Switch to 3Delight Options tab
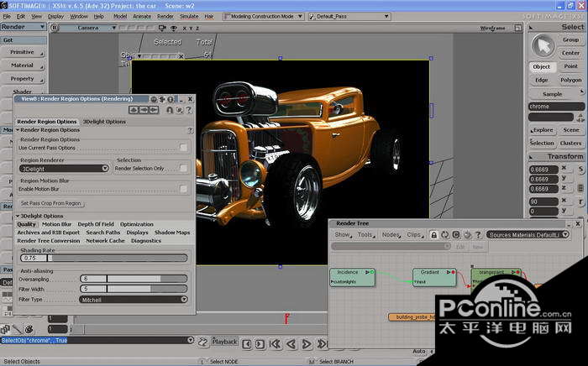The height and width of the screenshot is (366, 588). pyautogui.click(x=104, y=121)
